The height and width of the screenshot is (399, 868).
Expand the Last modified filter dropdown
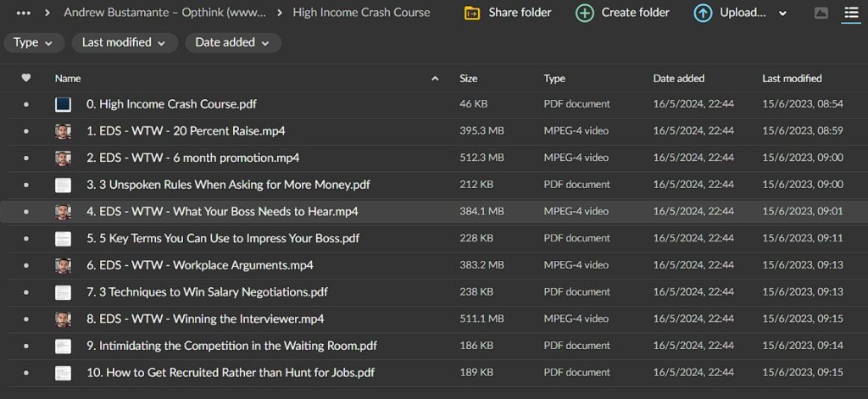pyautogui.click(x=124, y=42)
